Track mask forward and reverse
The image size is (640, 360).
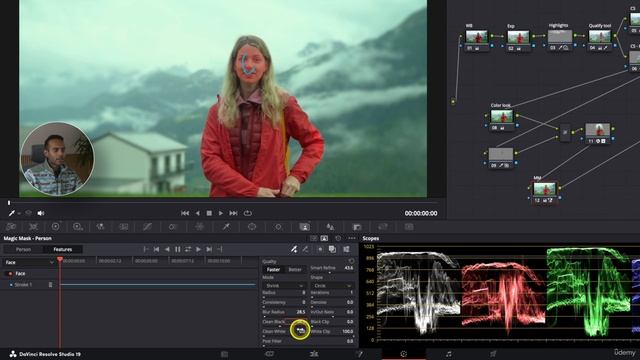(188, 249)
